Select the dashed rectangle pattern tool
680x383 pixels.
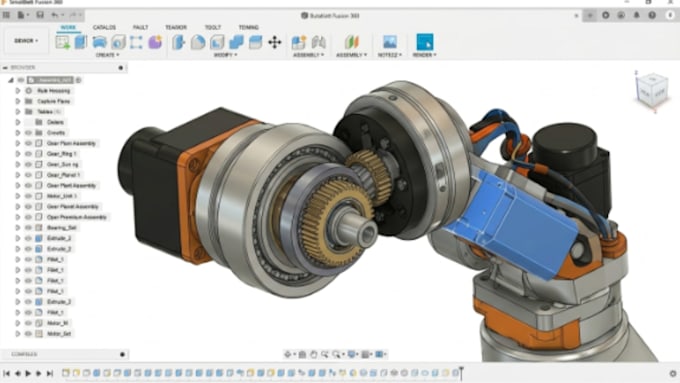[x=136, y=42]
